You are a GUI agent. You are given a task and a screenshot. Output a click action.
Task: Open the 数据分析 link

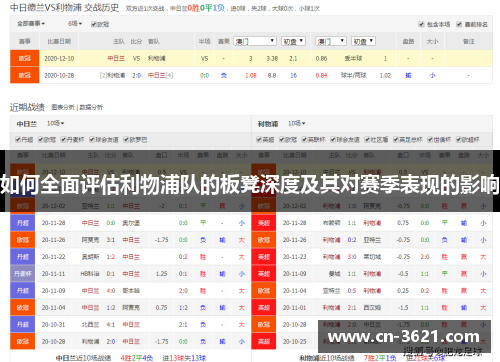click(x=91, y=107)
